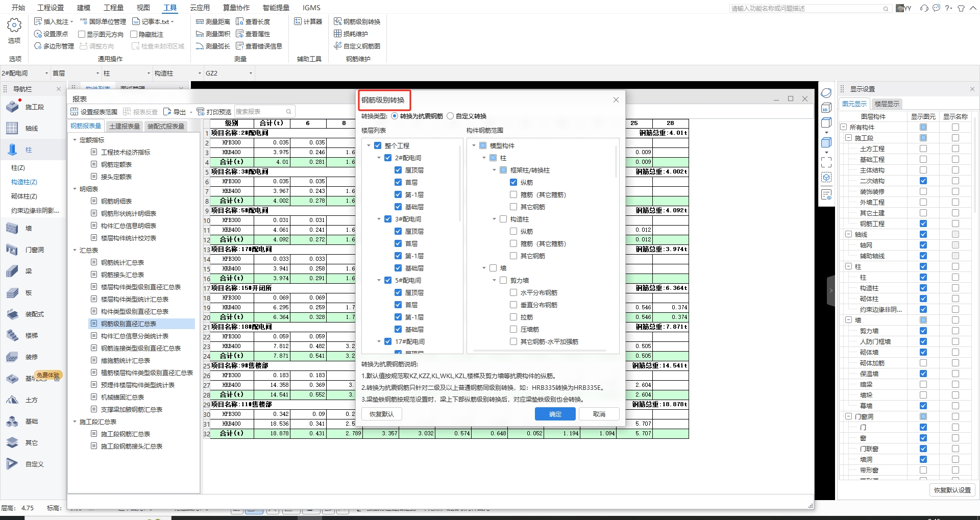
Task: Open 损耗维护 tool
Action: (x=351, y=34)
